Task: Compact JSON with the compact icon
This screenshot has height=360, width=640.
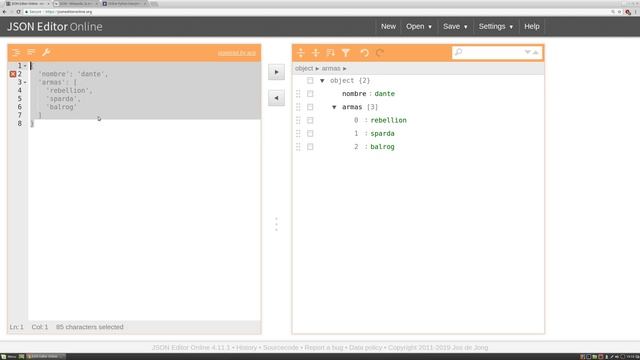Action: click(x=31, y=53)
